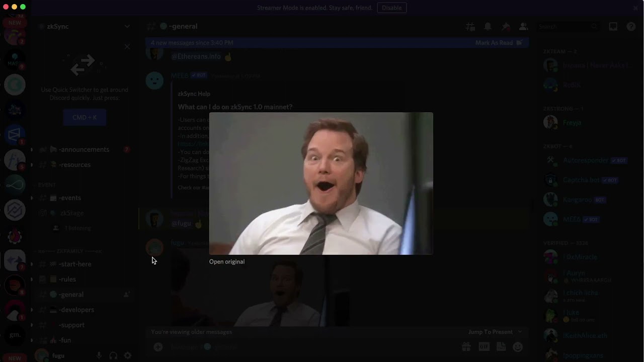Click the enlarged GIF image

tap(321, 184)
